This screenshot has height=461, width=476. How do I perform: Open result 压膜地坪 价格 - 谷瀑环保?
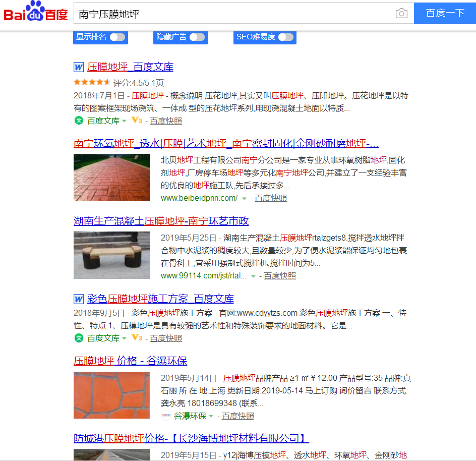131,361
